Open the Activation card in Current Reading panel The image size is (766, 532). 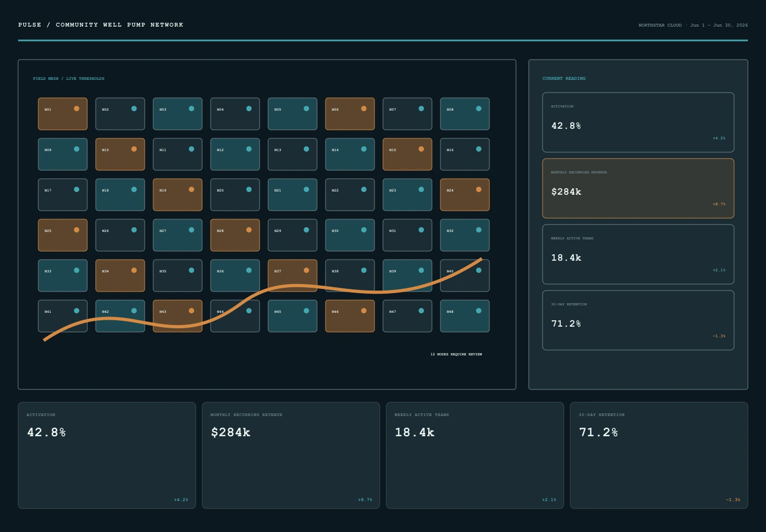click(x=638, y=122)
